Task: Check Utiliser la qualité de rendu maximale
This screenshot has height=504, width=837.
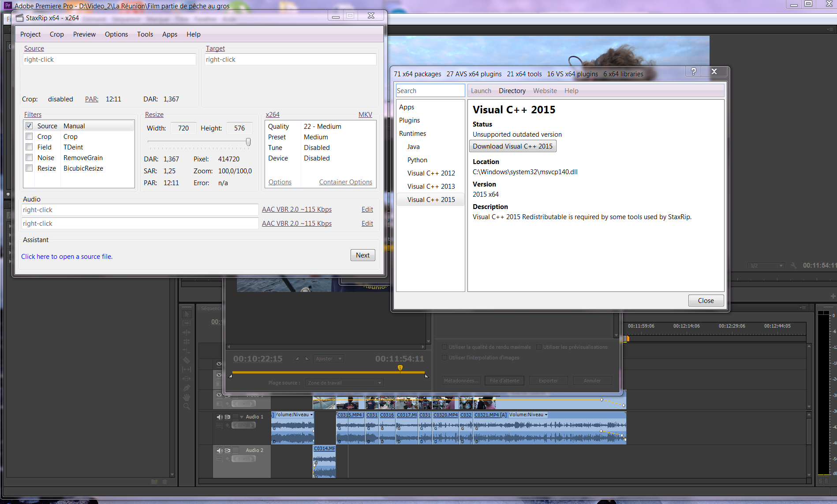Action: coord(445,347)
